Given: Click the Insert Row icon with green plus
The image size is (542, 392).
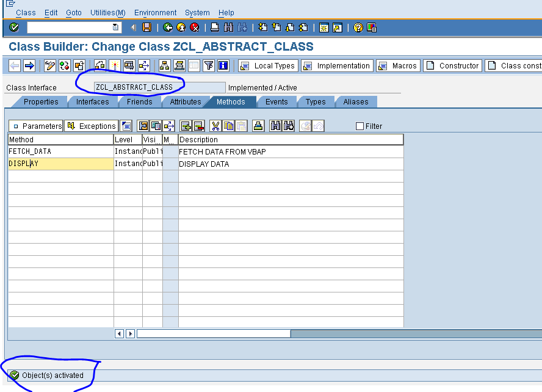Looking at the screenshot, I should (x=186, y=126).
